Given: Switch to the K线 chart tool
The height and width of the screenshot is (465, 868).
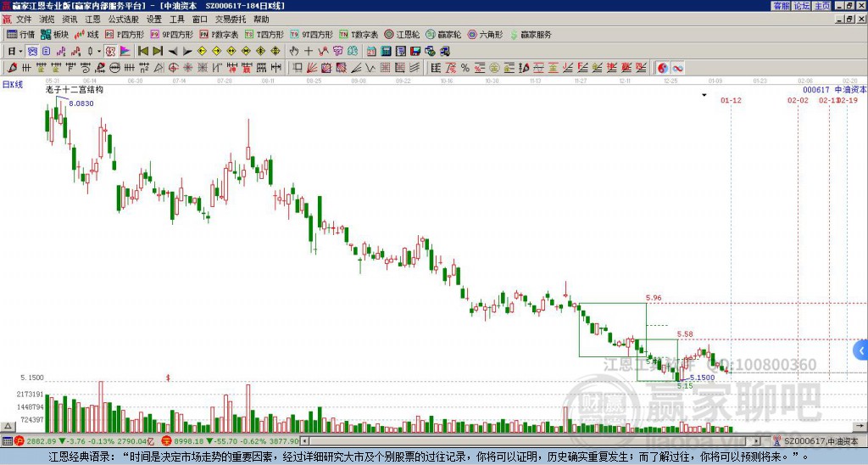Looking at the screenshot, I should 87,35.
